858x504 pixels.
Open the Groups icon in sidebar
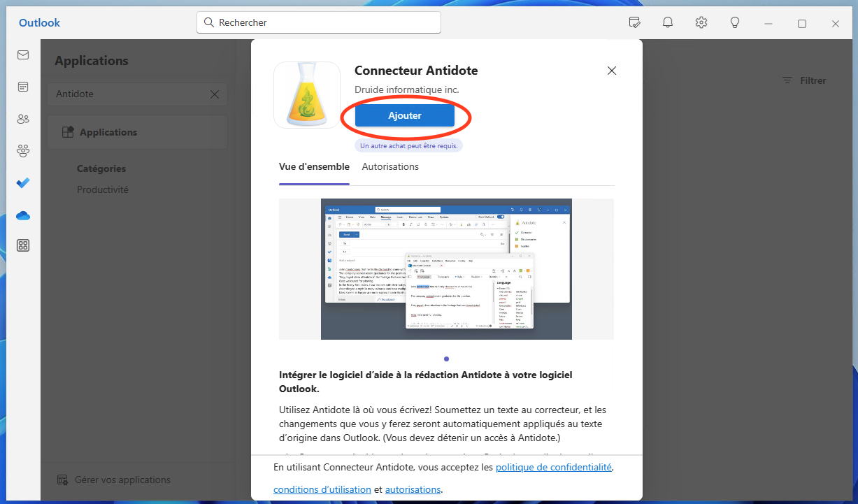point(23,150)
